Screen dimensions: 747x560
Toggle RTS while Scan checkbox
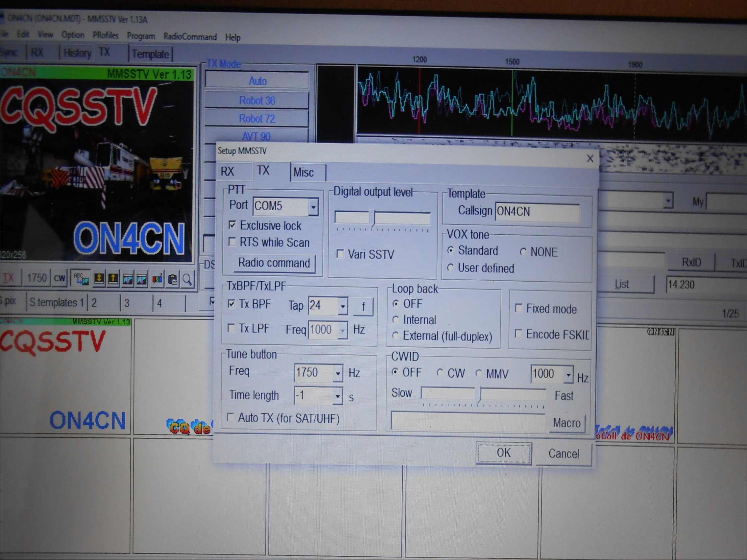click(x=232, y=242)
